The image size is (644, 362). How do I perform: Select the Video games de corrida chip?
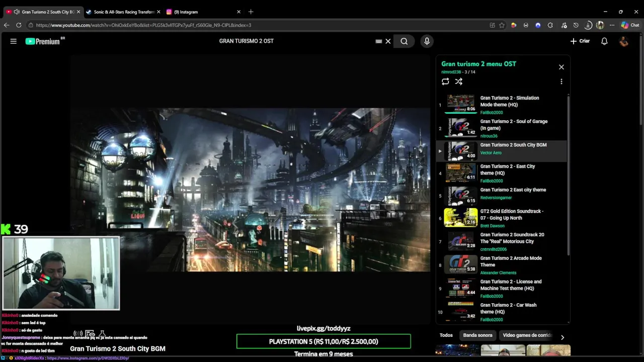527,335
